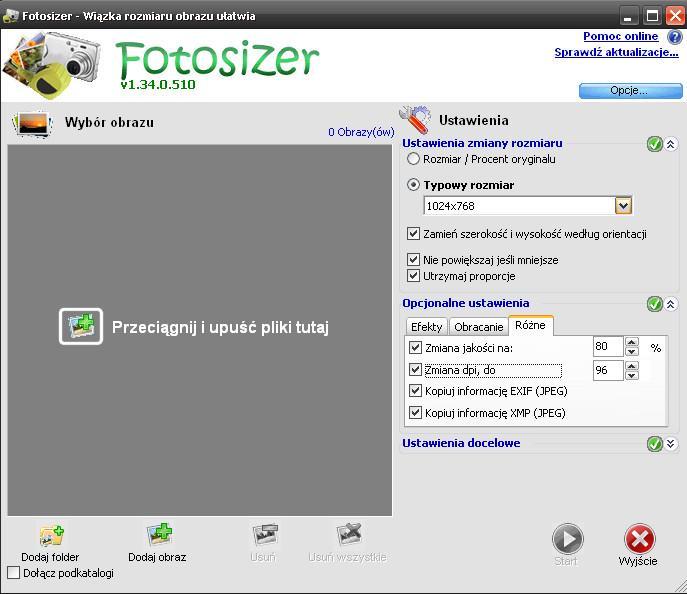This screenshot has width=687, height=594.
Task: Click the green check next to Ustawienia zmiany rozmiaru
Action: [x=655, y=144]
